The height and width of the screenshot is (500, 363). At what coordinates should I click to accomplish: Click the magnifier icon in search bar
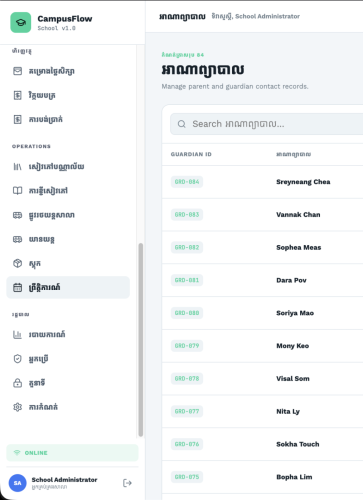pos(182,124)
